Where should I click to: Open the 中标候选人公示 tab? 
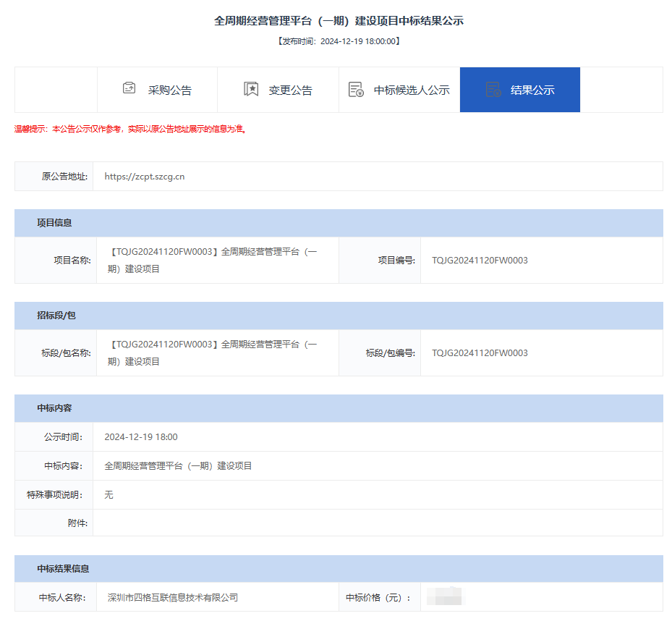(x=399, y=90)
